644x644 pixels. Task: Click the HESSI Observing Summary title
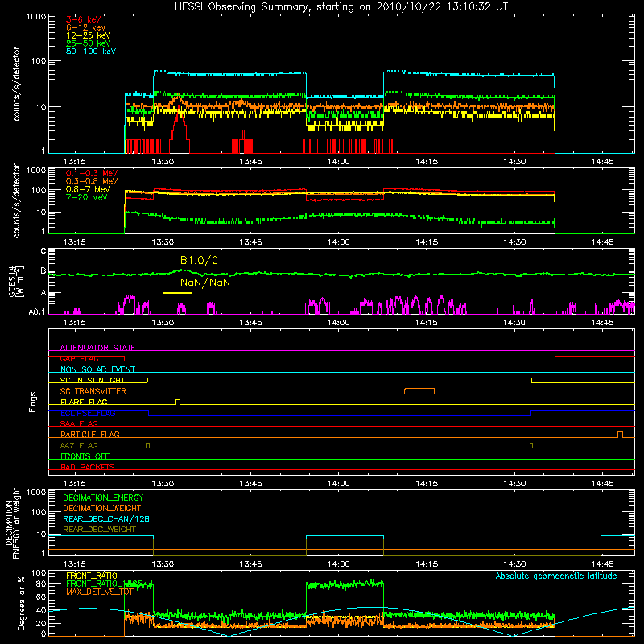pos(341,6)
